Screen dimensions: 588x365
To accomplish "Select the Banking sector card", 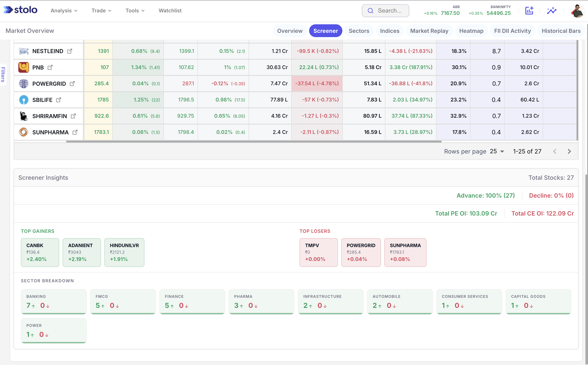I will point(54,302).
